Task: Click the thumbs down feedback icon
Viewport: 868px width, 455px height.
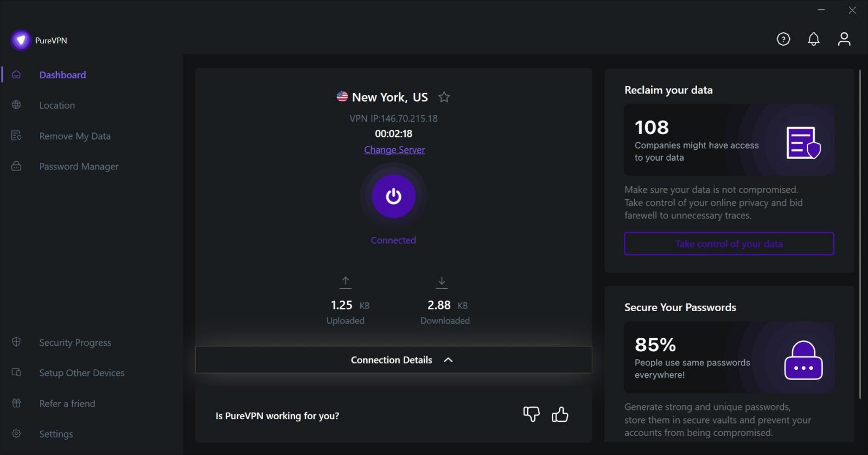Action: (x=532, y=414)
